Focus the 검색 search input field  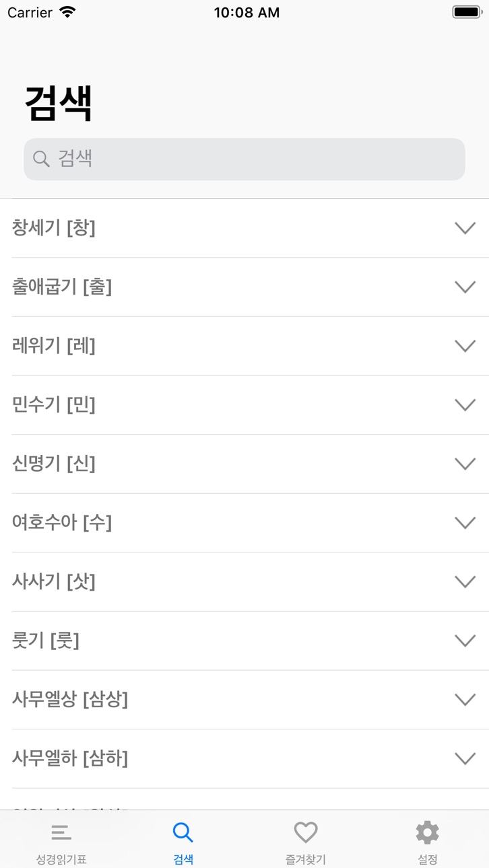click(244, 159)
